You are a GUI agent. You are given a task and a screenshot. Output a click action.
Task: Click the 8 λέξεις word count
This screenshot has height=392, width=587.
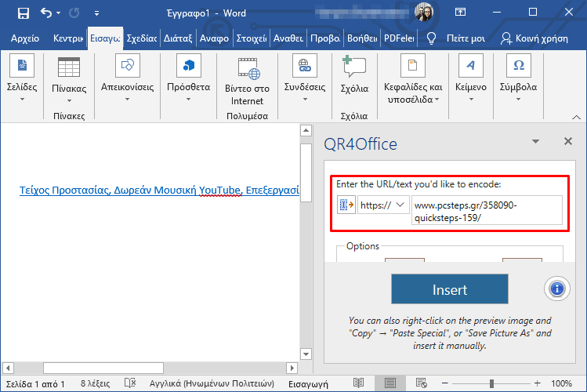[x=95, y=383]
